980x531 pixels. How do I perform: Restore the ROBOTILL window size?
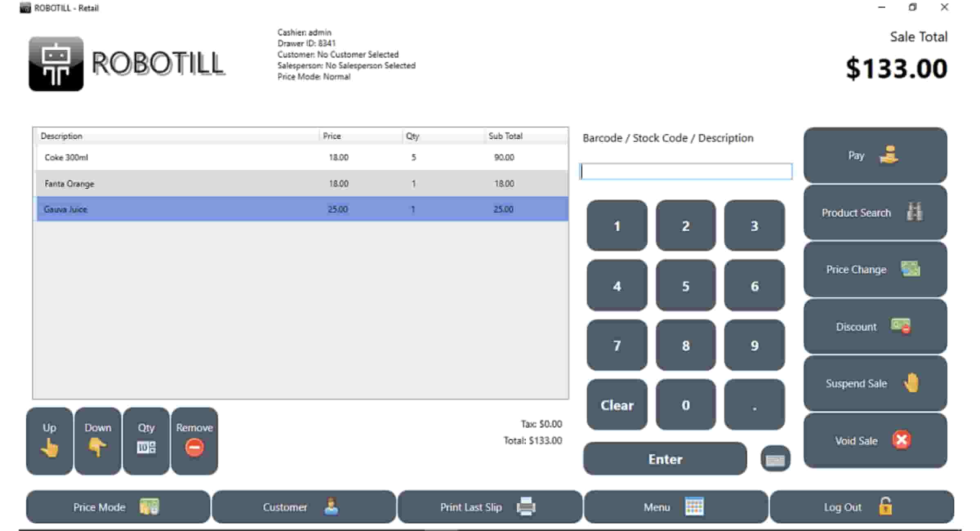pos(913,7)
